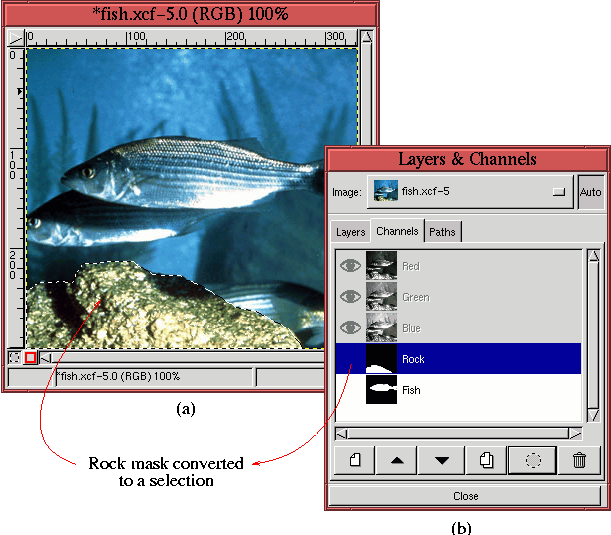Toggle the Blue channel eye icon
This screenshot has width=611, height=535.
click(x=350, y=328)
